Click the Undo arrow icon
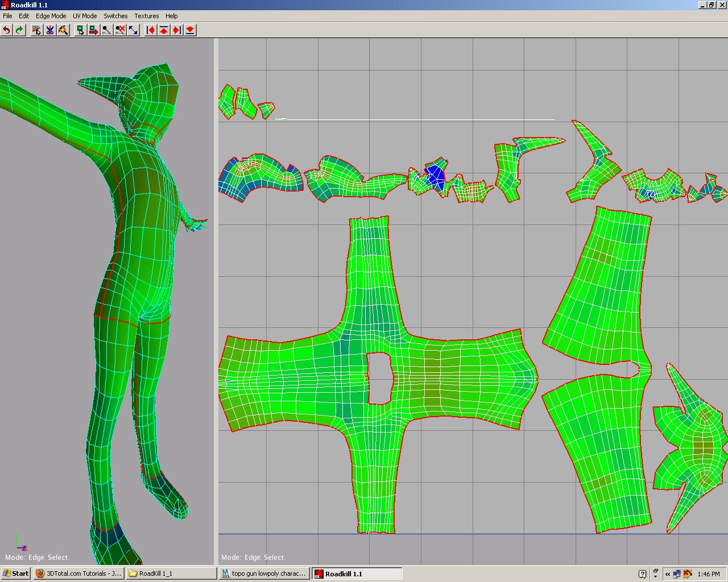The image size is (728, 582). click(x=6, y=31)
